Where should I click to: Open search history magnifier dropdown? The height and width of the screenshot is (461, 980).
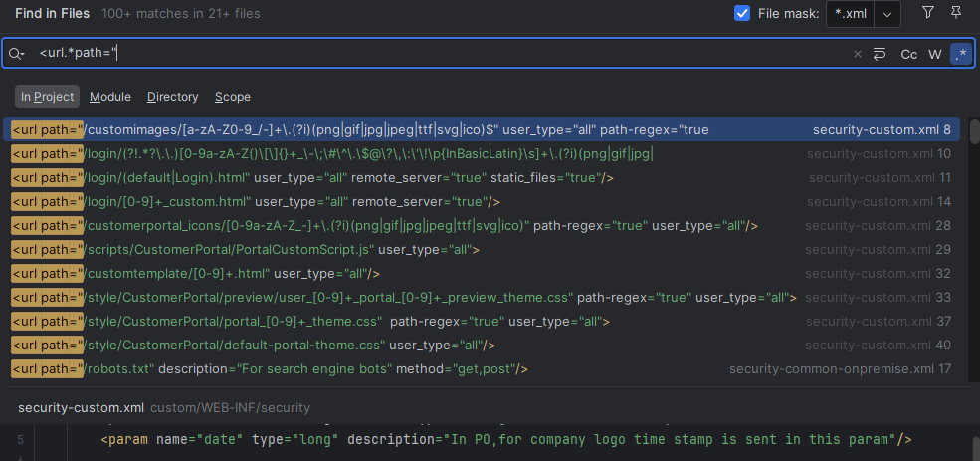click(x=16, y=55)
